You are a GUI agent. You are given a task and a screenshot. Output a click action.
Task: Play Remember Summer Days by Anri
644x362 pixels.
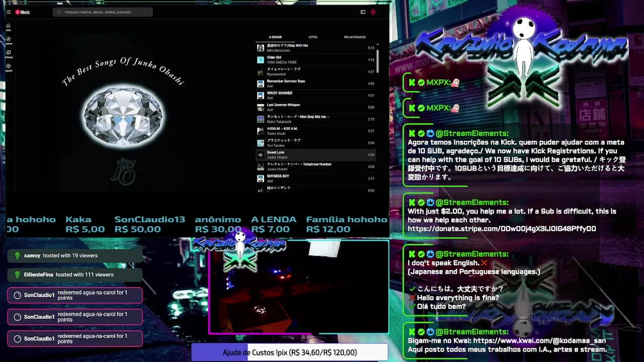point(315,83)
